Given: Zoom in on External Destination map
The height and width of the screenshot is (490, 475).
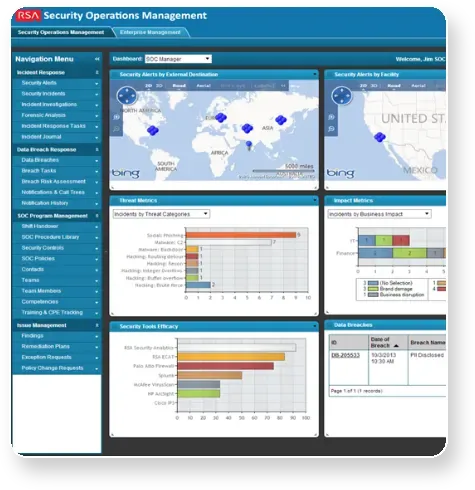Looking at the screenshot, I should 116,117.
